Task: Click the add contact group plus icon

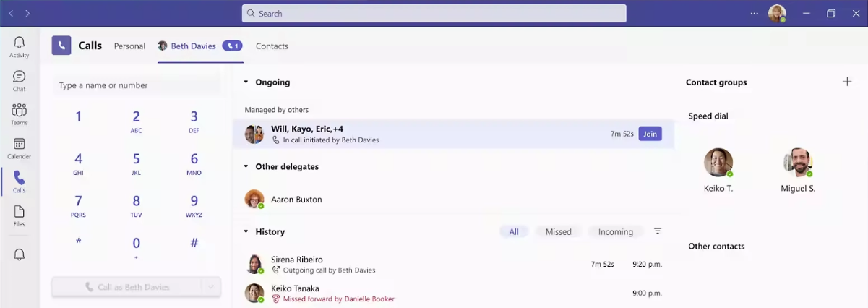Action: point(847,82)
